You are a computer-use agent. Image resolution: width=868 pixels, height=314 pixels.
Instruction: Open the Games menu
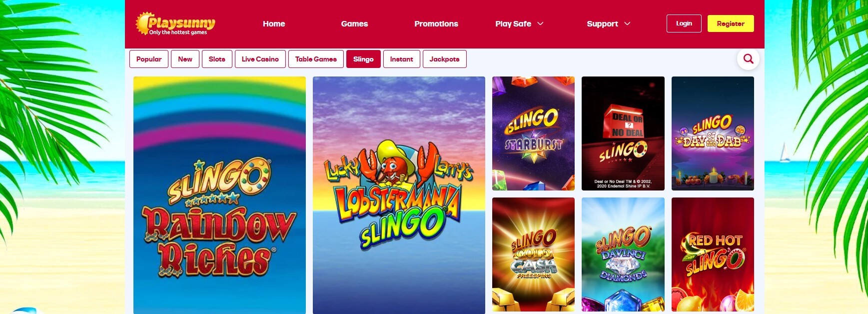click(354, 23)
